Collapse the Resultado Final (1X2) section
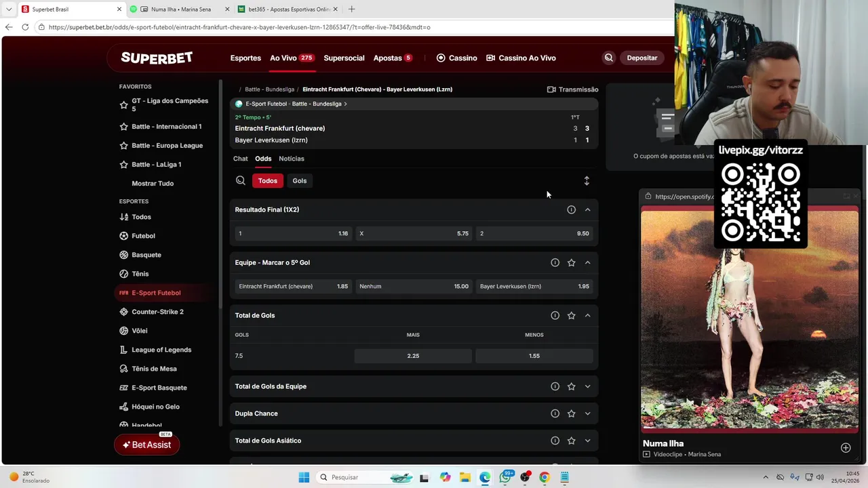Screen dimensions: 868x488 (587, 210)
